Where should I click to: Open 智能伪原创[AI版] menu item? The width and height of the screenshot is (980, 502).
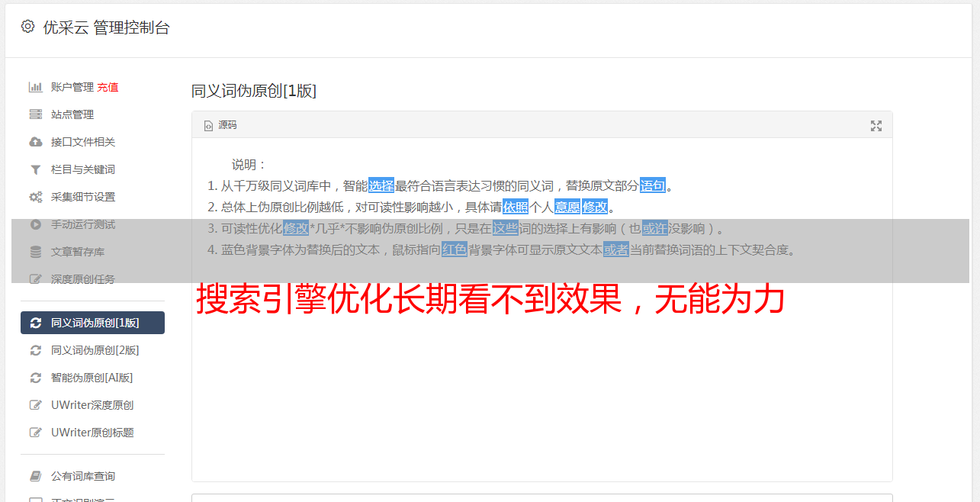coord(92,378)
